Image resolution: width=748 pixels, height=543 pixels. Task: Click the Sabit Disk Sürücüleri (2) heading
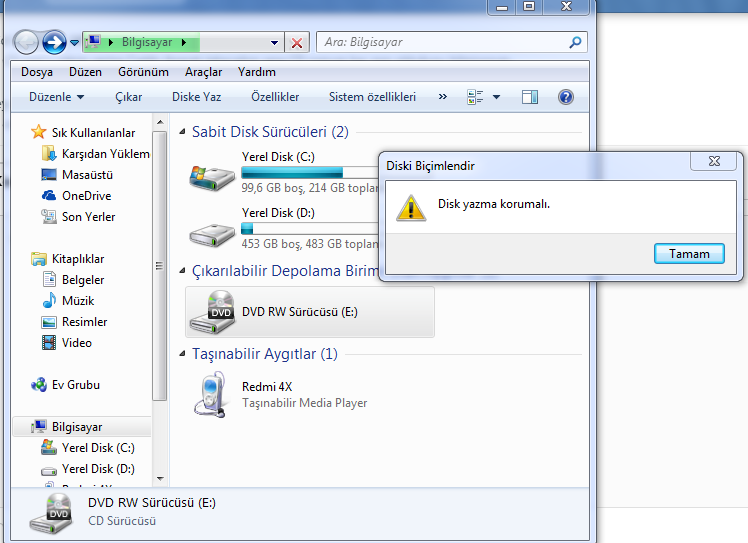[270, 132]
